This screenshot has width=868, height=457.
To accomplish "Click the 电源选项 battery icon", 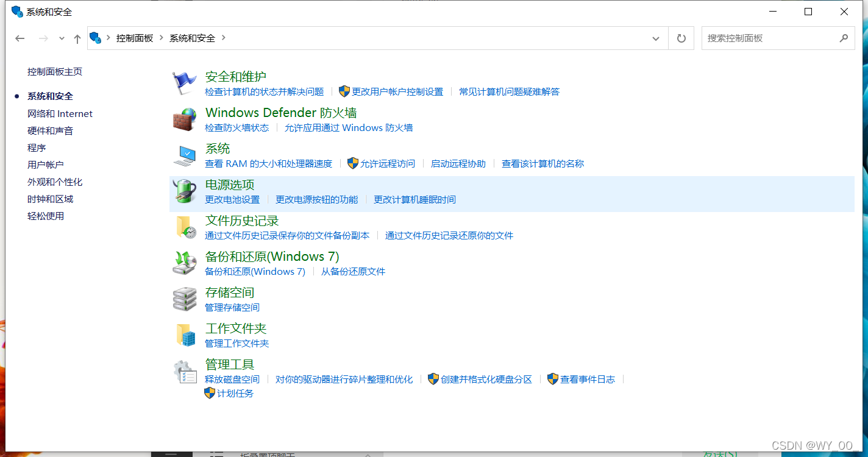I will (185, 191).
